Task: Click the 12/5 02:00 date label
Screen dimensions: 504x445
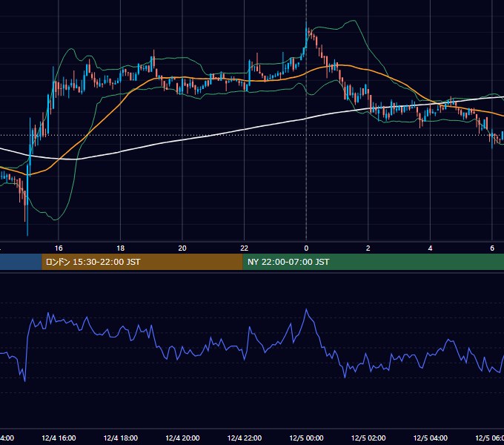Action: (x=368, y=438)
